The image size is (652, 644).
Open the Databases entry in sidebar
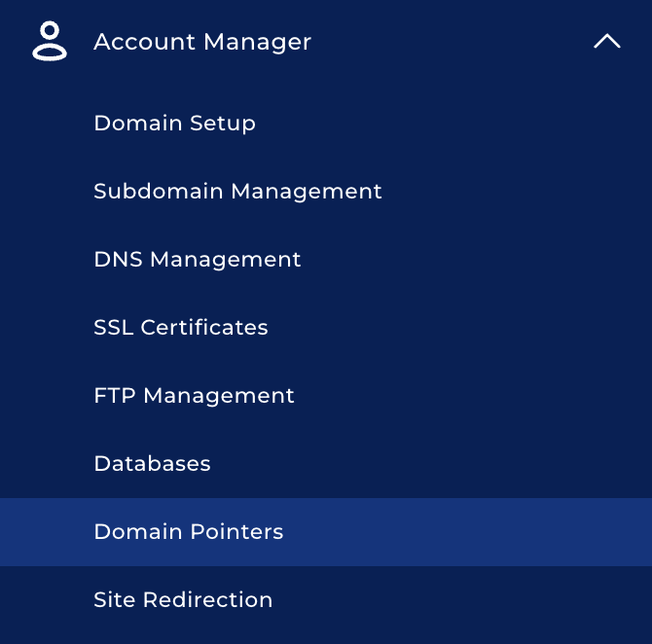[x=152, y=464]
